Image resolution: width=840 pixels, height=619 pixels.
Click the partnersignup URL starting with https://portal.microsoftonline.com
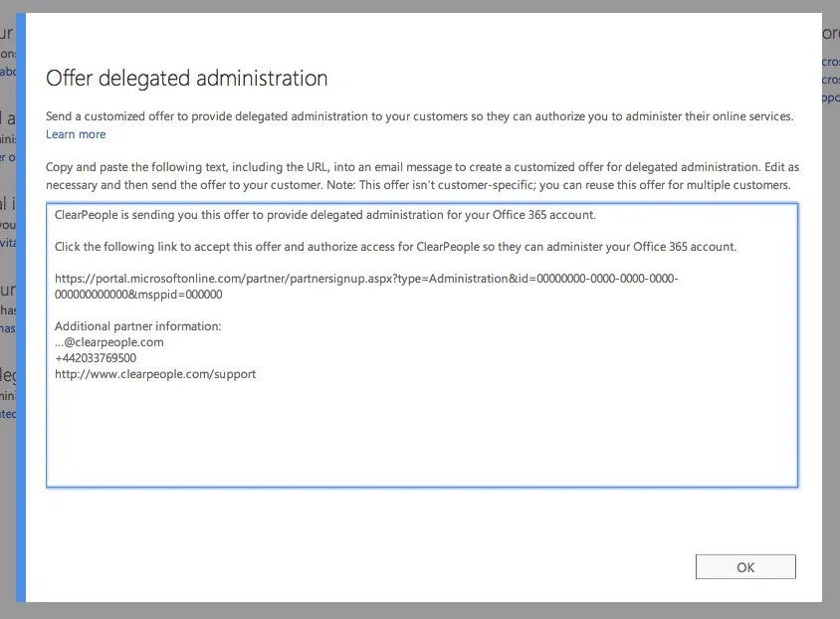pos(366,287)
